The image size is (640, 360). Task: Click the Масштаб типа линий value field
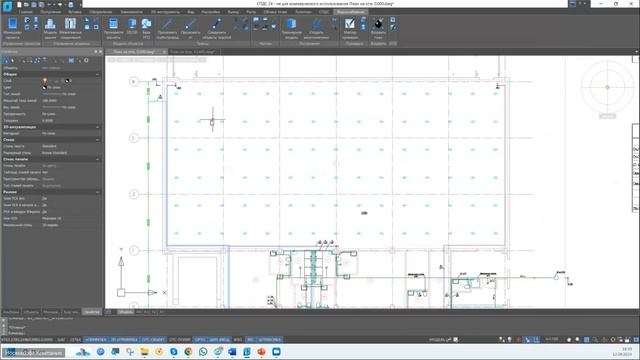coord(71,100)
